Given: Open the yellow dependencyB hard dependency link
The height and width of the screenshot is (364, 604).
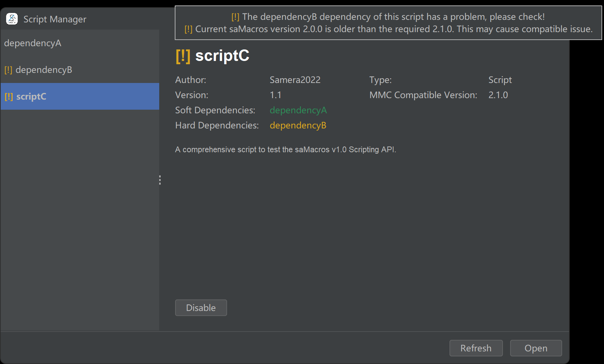Looking at the screenshot, I should (x=298, y=126).
